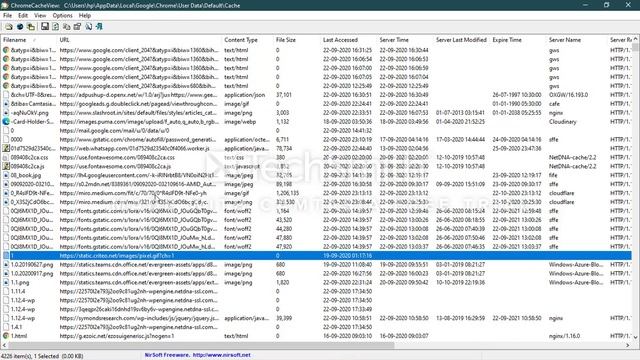
Task: Select the g.ezoic.net URL row
Action: [x=117, y=336]
